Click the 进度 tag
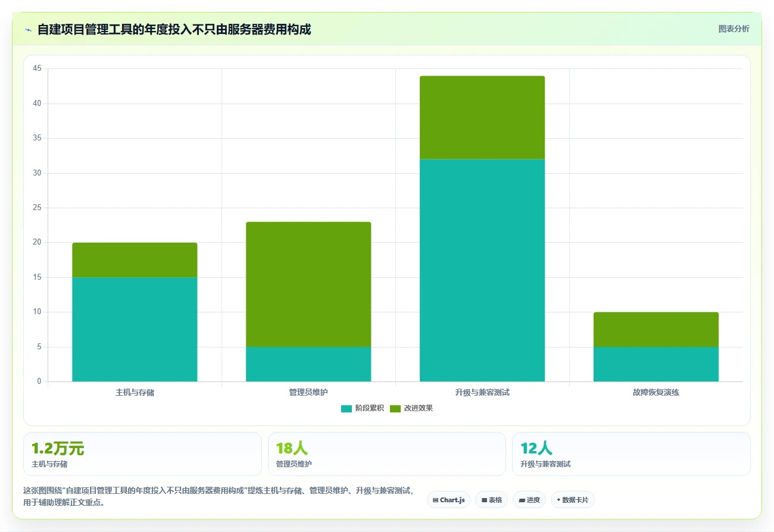Viewport: 774px width, 532px height. (x=529, y=500)
